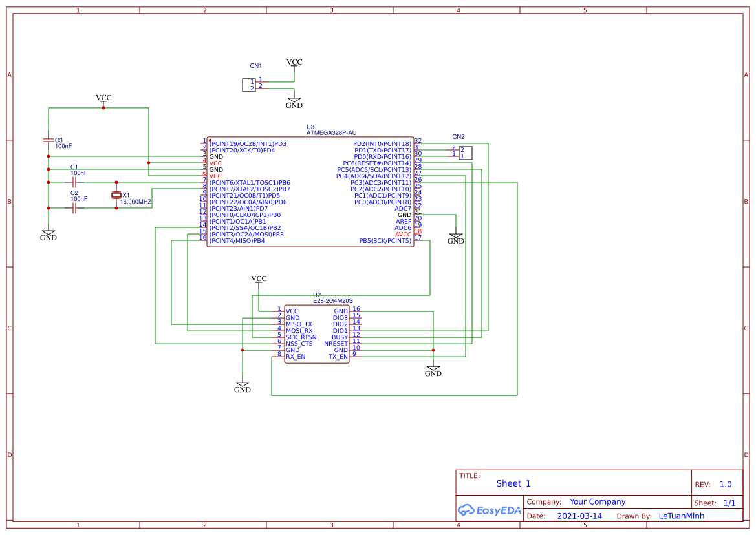
Task: Click the Sheet_1 title text
Action: click(x=513, y=483)
